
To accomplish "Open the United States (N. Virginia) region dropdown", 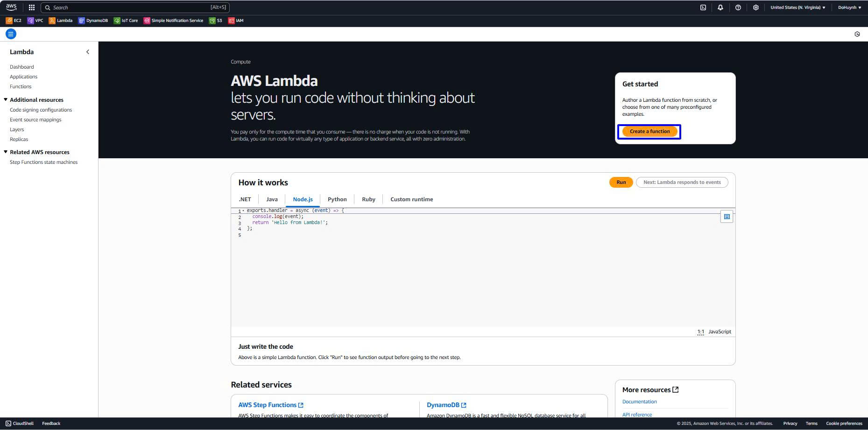I will 797,7.
